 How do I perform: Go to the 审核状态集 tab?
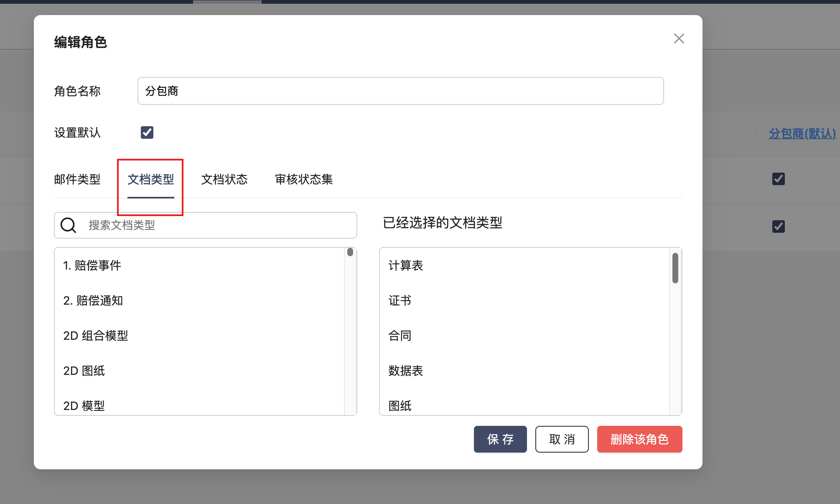[x=303, y=179]
